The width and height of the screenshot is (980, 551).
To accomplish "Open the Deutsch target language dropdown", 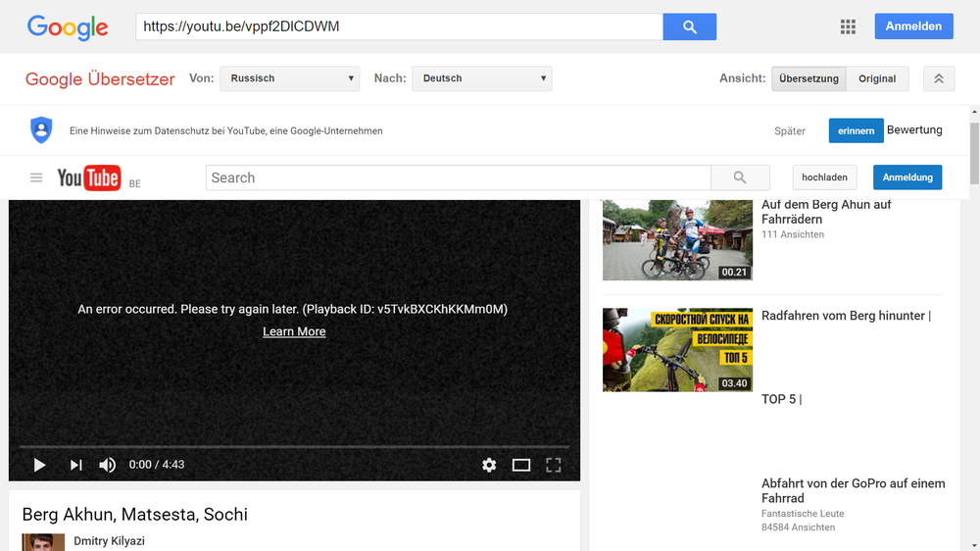I will [x=481, y=78].
